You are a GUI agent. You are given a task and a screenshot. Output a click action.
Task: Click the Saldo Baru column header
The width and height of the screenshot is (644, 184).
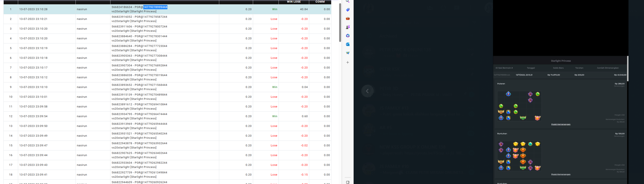coord(558,68)
